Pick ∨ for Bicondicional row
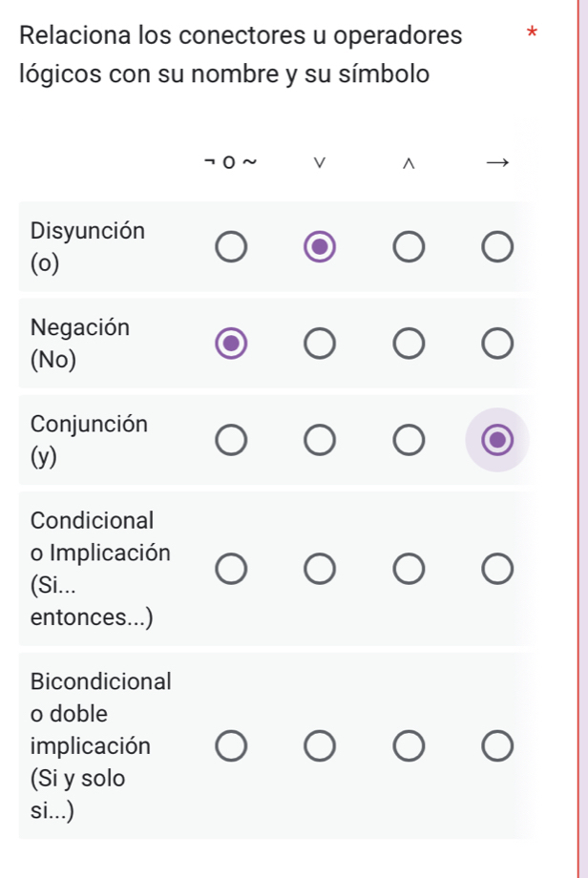 [x=320, y=746]
